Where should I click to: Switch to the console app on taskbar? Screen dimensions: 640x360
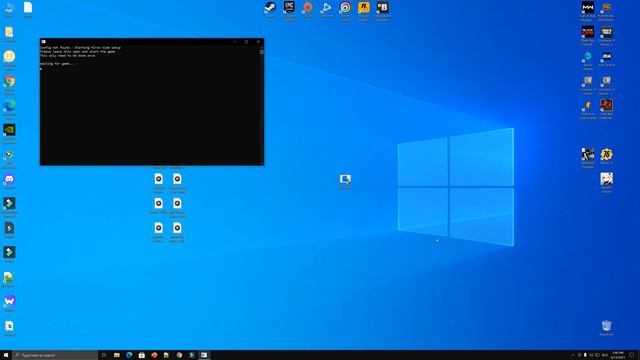[204, 355]
